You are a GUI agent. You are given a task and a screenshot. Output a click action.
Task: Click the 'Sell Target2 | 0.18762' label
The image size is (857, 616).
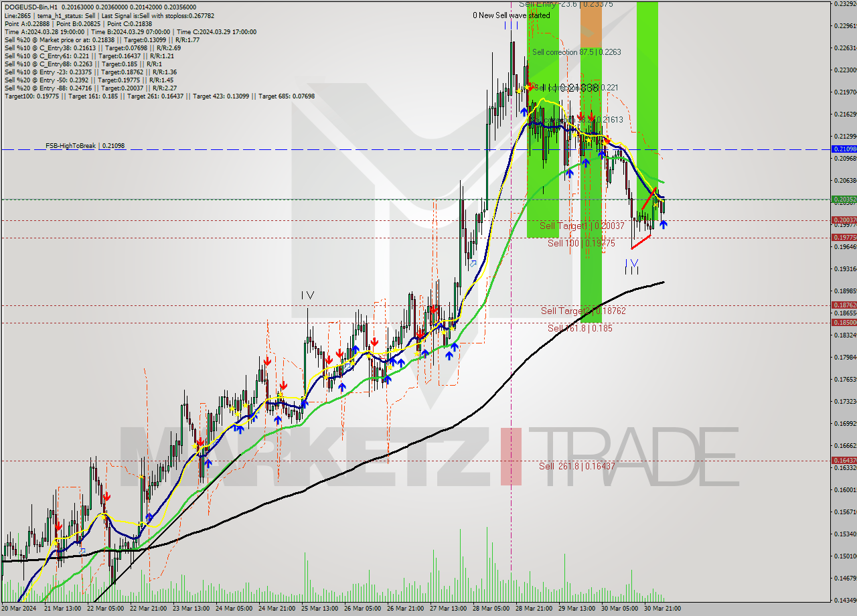coord(583,311)
